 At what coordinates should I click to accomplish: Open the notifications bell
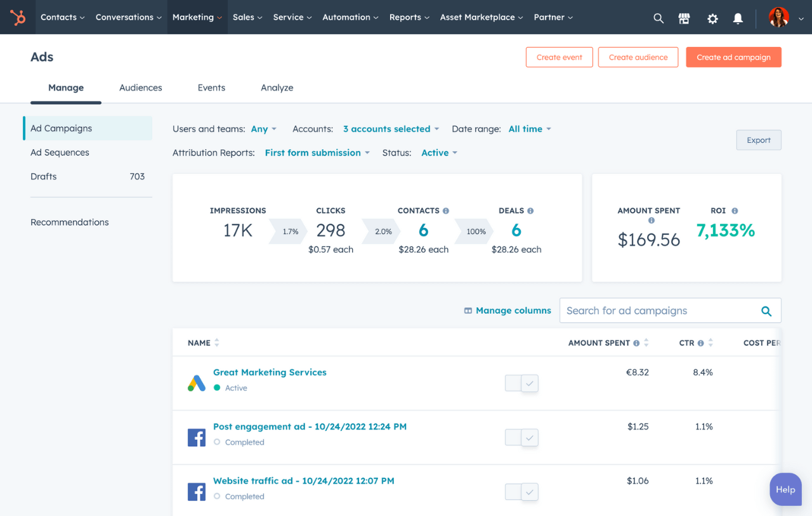point(738,18)
